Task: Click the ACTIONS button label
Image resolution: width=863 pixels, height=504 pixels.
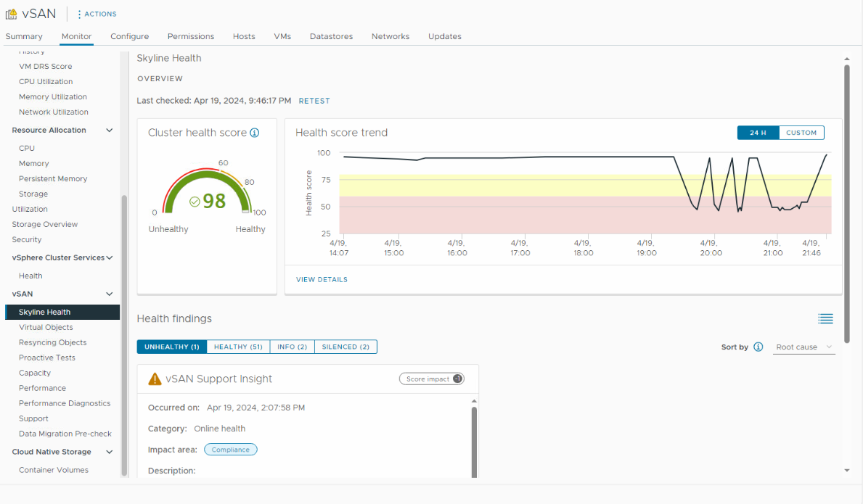Action: click(100, 15)
